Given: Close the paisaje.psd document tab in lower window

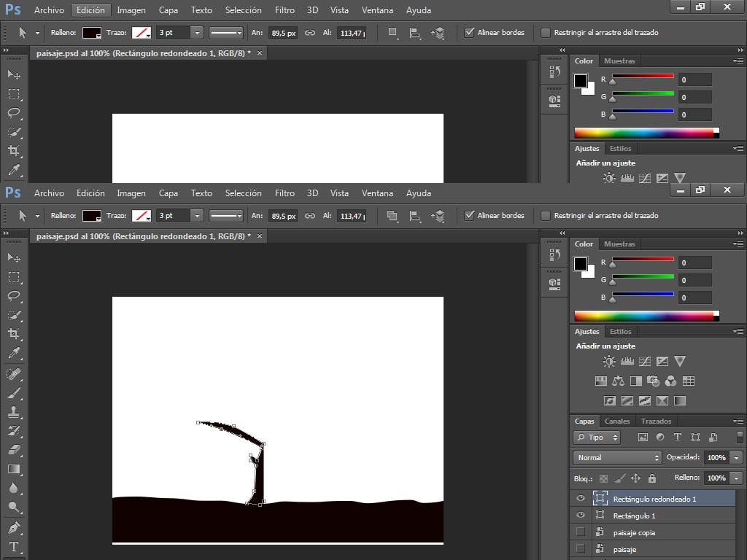Looking at the screenshot, I should coord(260,236).
